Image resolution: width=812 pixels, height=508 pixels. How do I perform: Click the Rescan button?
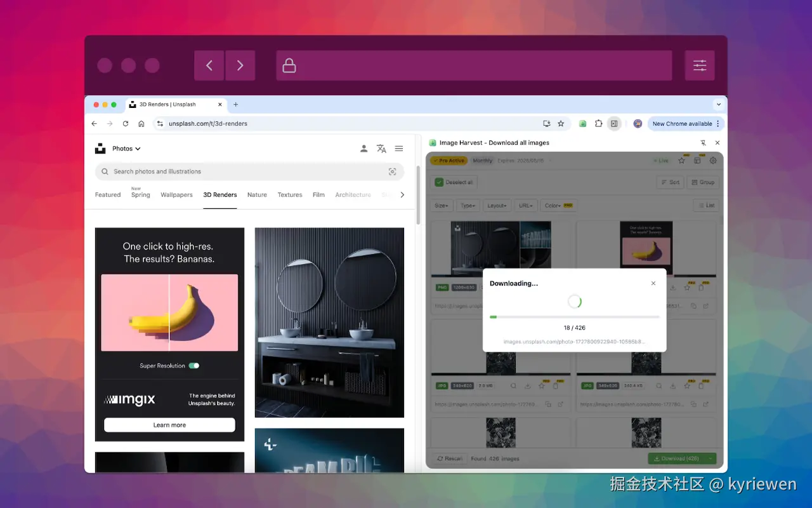(449, 458)
